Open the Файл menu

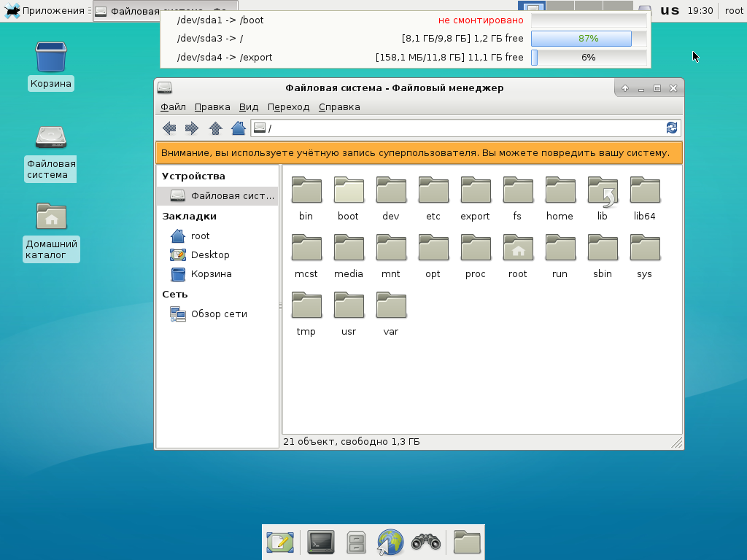[x=173, y=107]
